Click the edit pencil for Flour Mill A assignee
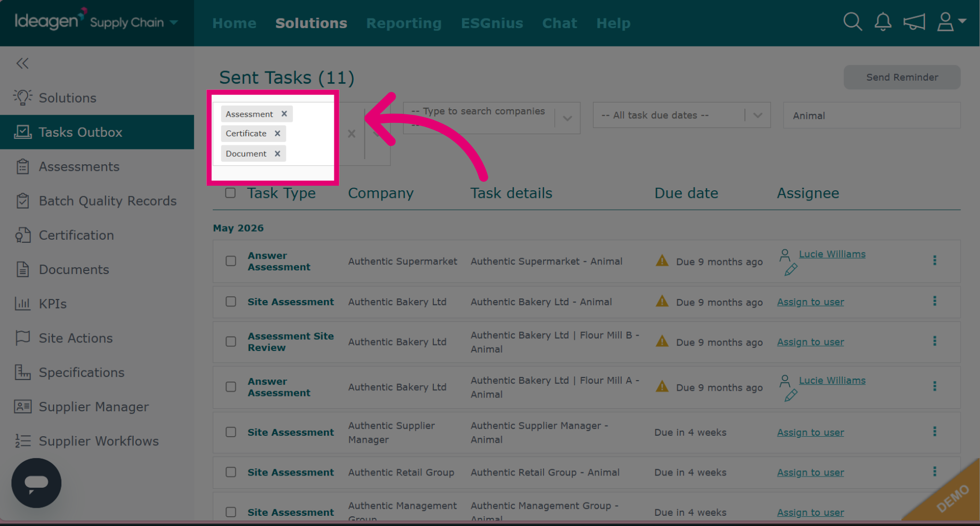980x526 pixels. click(791, 395)
